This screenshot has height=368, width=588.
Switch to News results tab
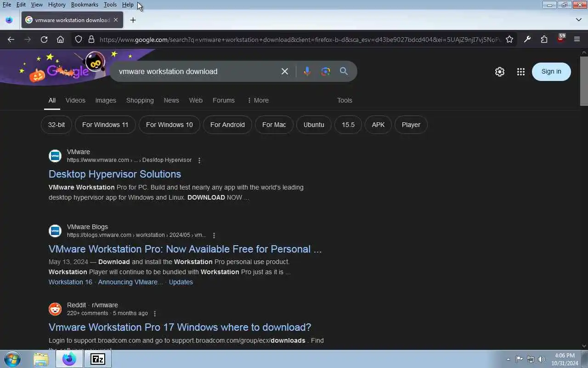click(x=171, y=100)
